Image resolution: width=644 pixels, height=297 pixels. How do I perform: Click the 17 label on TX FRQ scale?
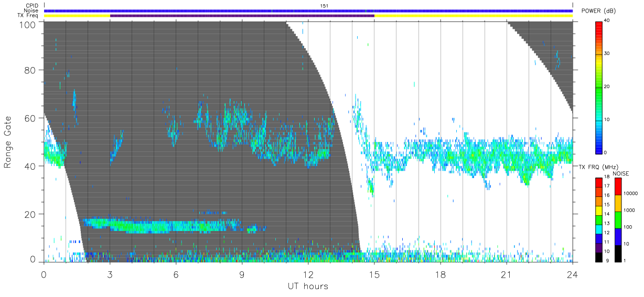[x=607, y=186]
